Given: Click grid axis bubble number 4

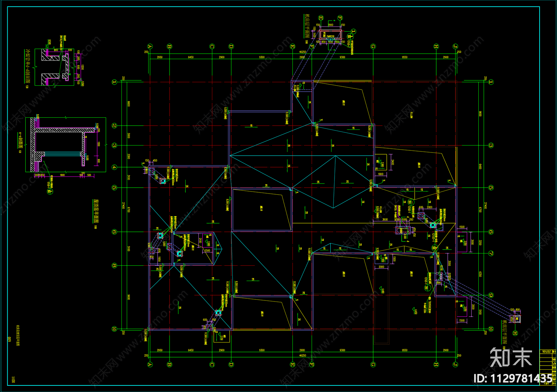Looking at the screenshot, I should tap(114, 167).
